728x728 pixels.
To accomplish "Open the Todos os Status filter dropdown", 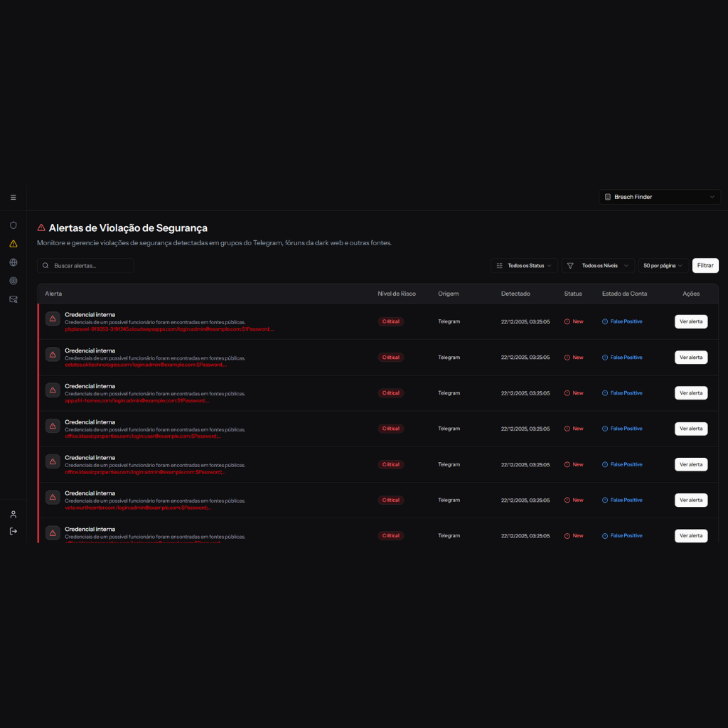I will pyautogui.click(x=524, y=265).
